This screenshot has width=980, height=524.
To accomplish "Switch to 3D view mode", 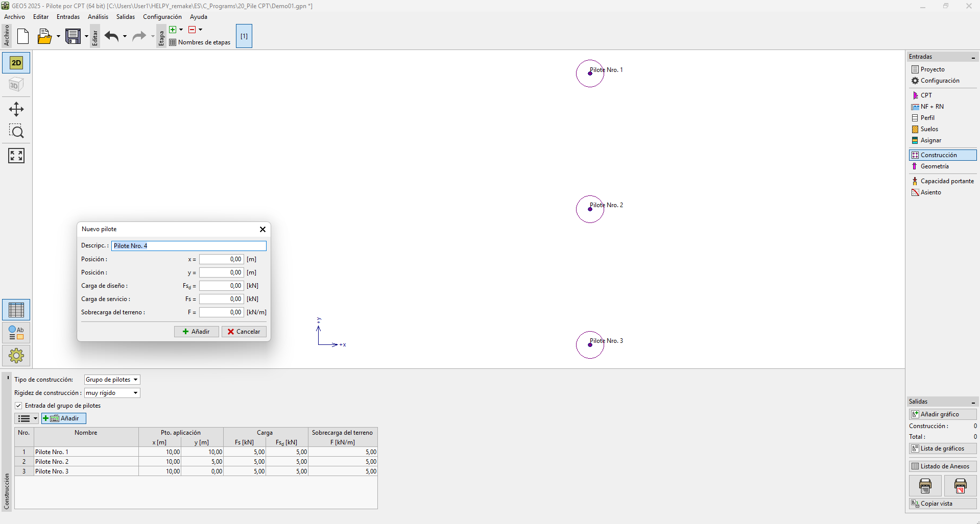I will [16, 85].
